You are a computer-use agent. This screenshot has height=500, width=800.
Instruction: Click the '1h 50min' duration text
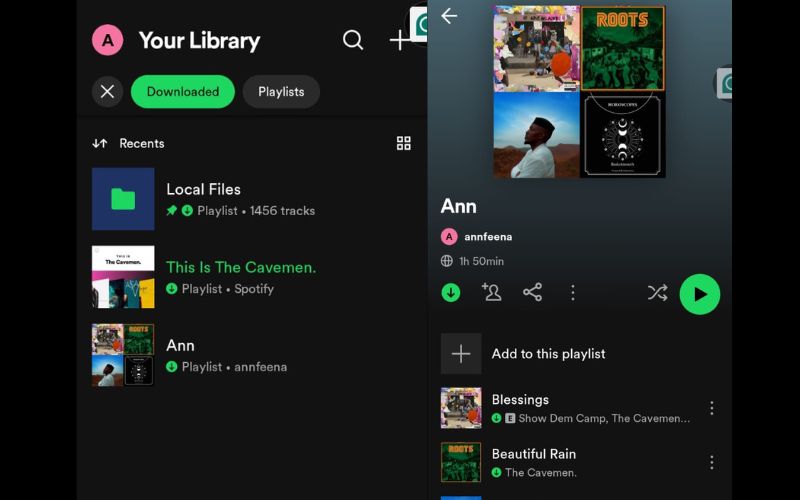(481, 261)
